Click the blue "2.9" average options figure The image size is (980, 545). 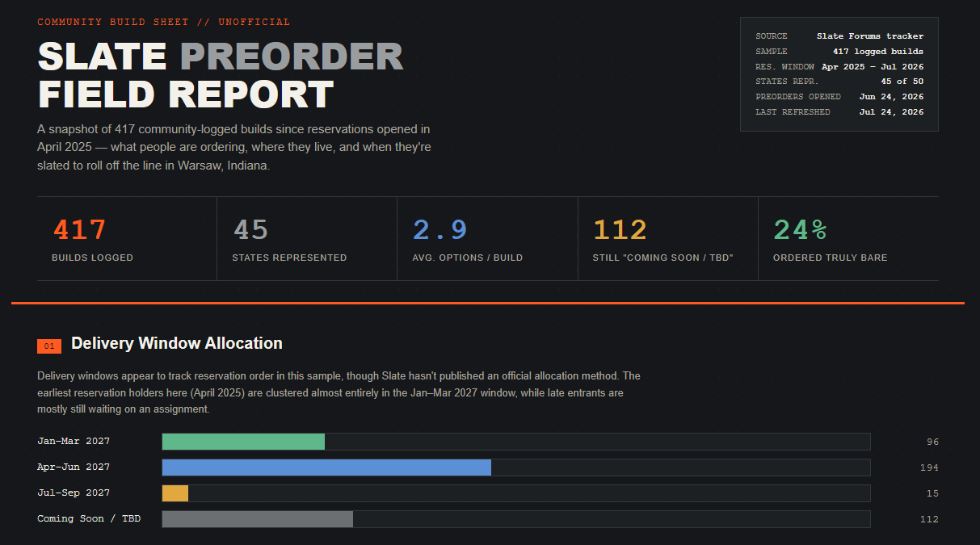[x=440, y=230]
